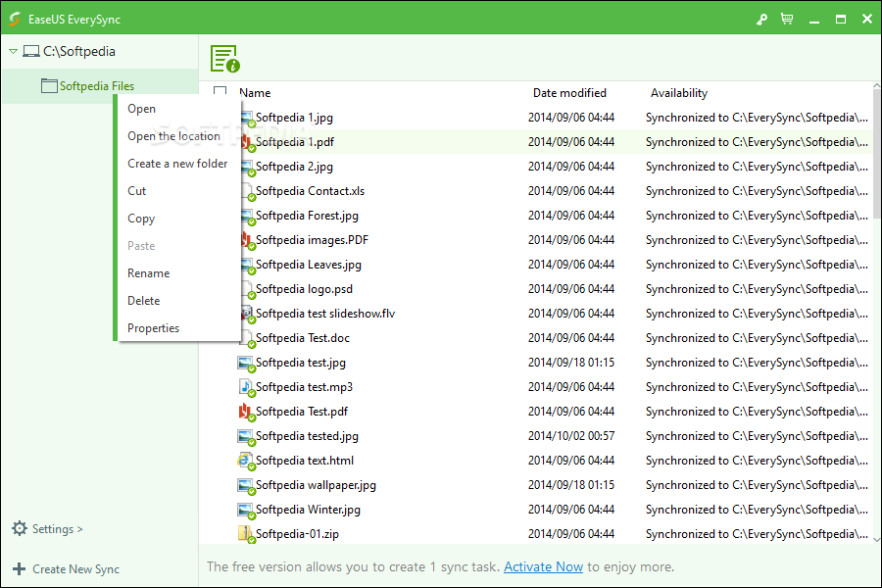882x588 pixels.
Task: Select the Softpedia Contact.xls file name
Action: click(x=310, y=191)
